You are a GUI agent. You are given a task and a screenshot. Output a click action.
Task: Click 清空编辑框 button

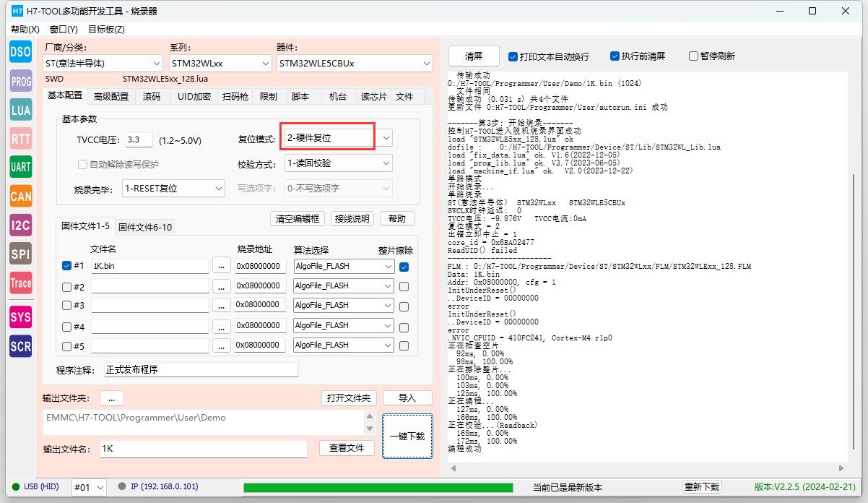tap(298, 219)
